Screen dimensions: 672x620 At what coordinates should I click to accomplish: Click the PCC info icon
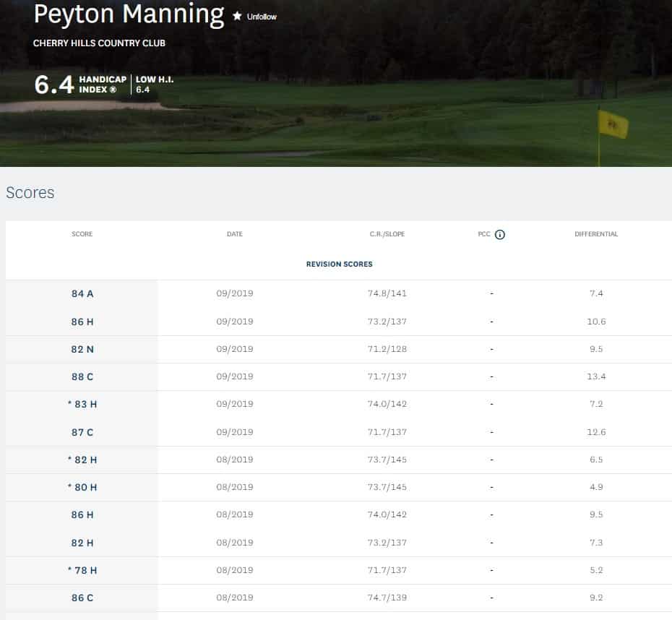(500, 234)
